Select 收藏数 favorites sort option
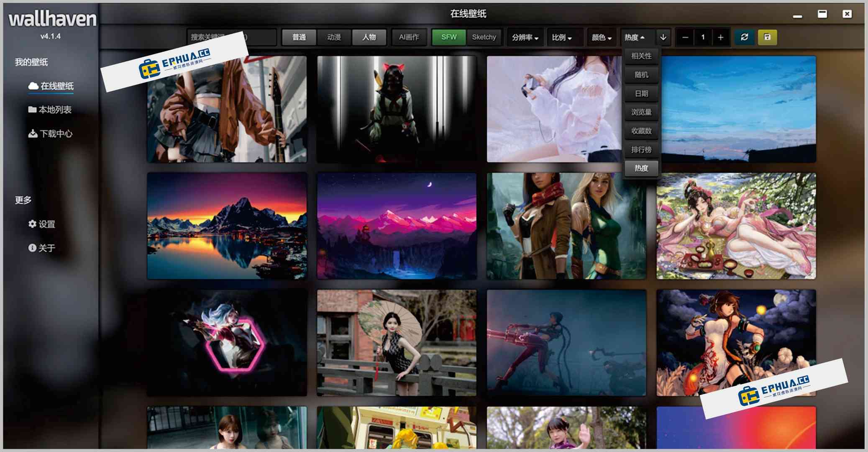The width and height of the screenshot is (868, 452). pyautogui.click(x=641, y=131)
